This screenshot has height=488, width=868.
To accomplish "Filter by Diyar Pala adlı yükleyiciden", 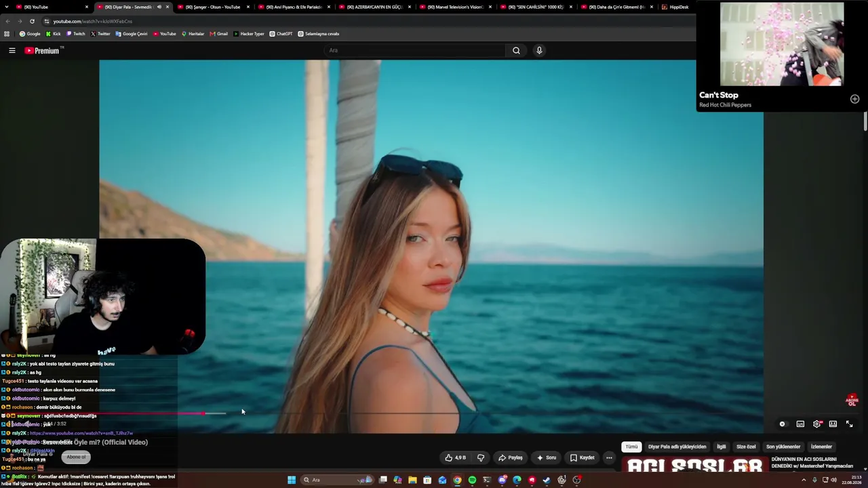I will (677, 447).
